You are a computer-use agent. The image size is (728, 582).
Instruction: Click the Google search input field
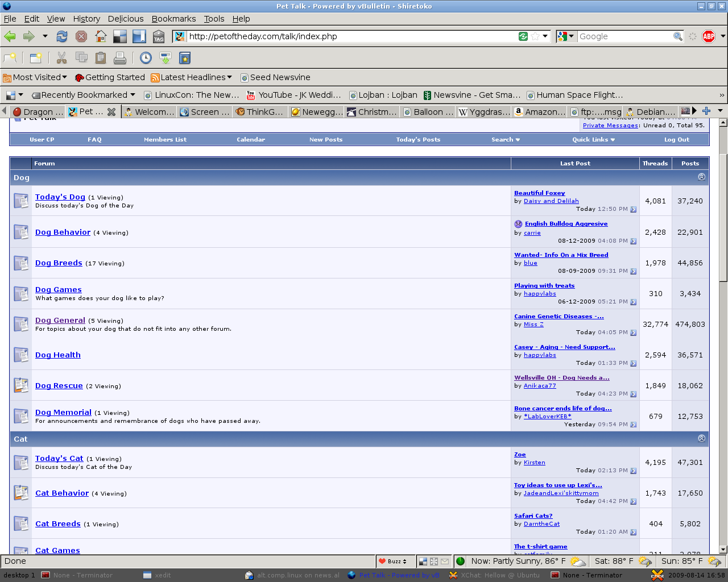[x=624, y=36]
